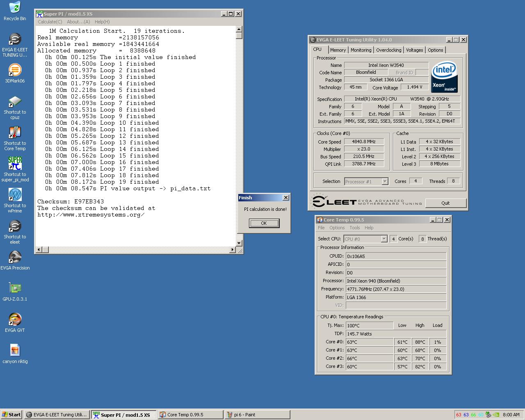This screenshot has width=525, height=420.
Task: Click the Core Temp title bar icon
Action: coord(320,220)
